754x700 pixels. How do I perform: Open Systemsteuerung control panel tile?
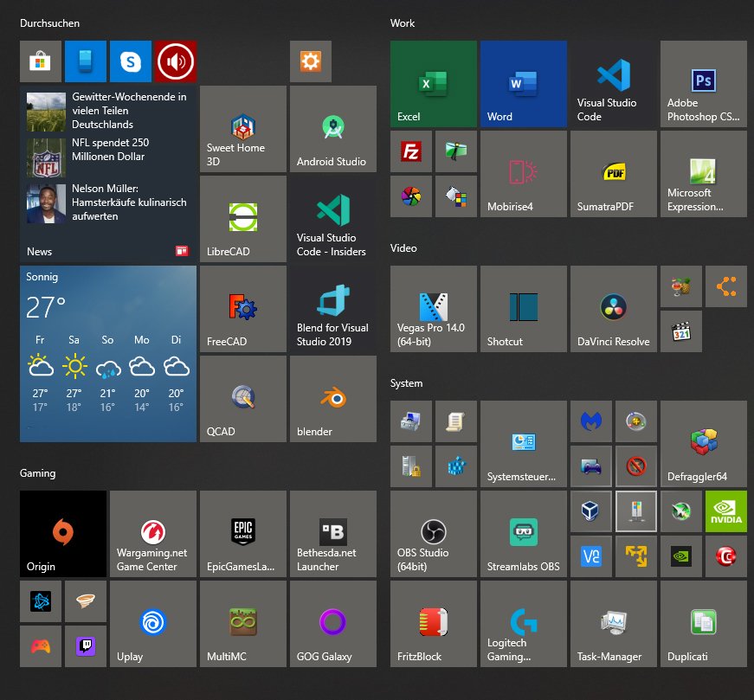523,444
